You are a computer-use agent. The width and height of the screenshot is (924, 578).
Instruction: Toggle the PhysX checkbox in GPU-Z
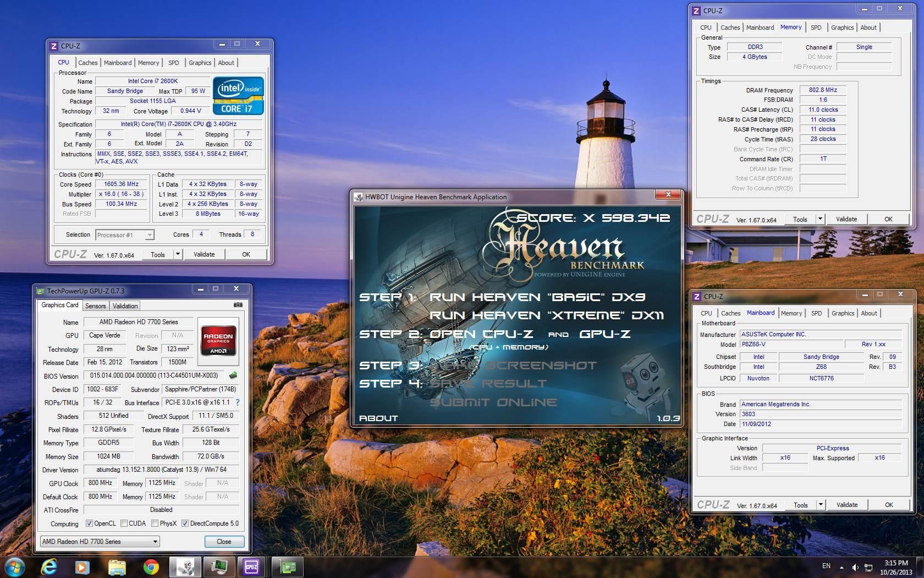pos(155,524)
